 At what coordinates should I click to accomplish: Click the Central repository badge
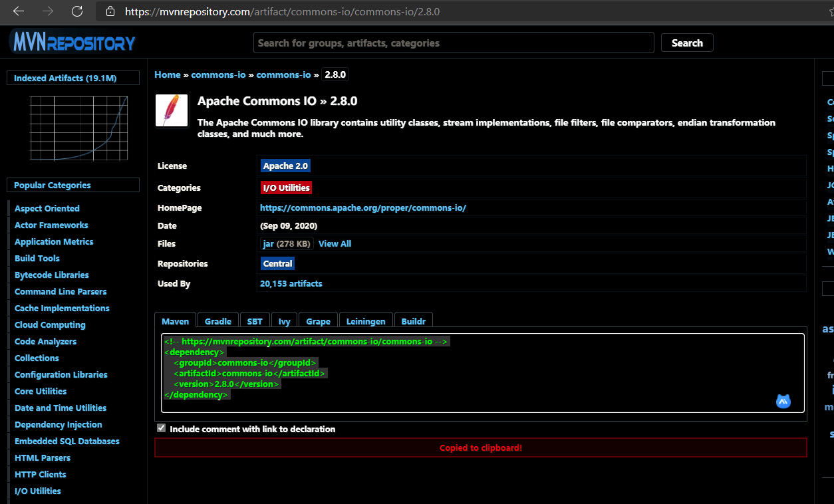pyautogui.click(x=277, y=263)
